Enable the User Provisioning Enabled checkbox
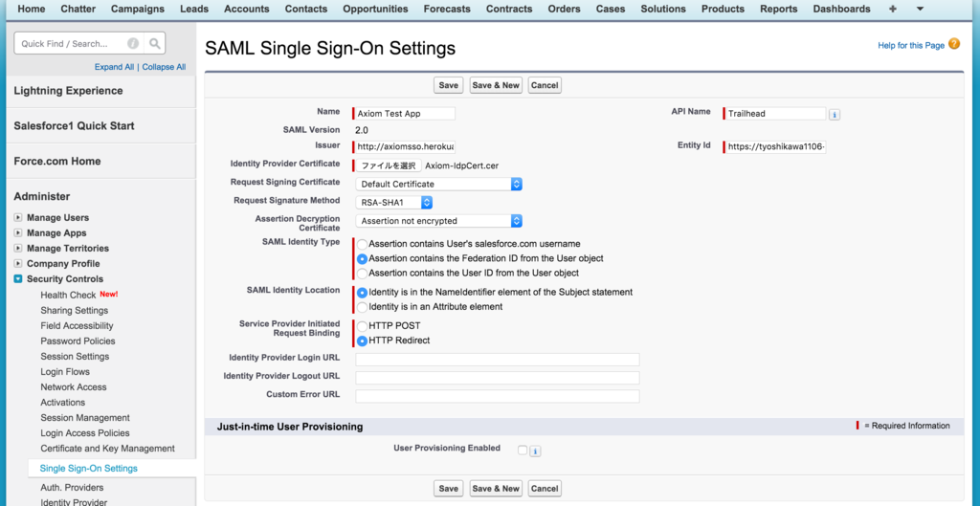 [523, 450]
